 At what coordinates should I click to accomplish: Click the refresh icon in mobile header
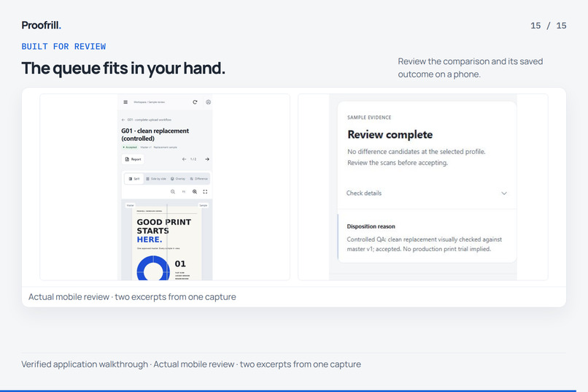(195, 102)
